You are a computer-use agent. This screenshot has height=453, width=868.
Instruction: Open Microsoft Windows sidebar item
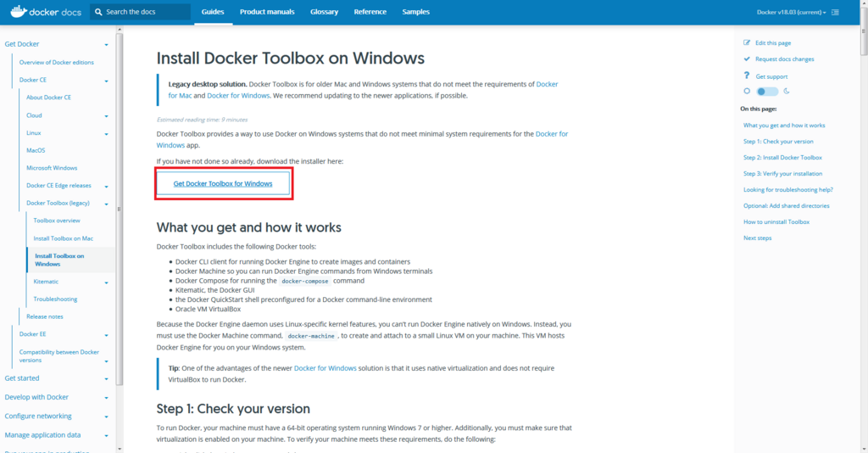coord(52,168)
